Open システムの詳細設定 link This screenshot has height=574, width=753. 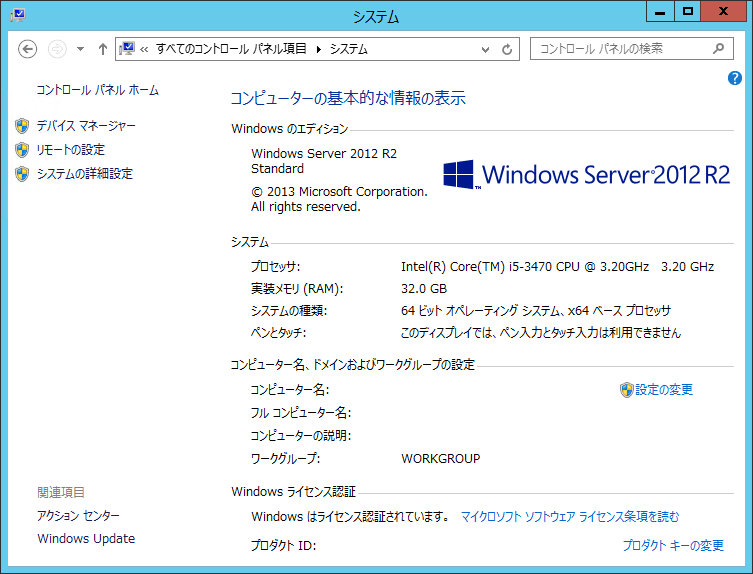coord(85,173)
